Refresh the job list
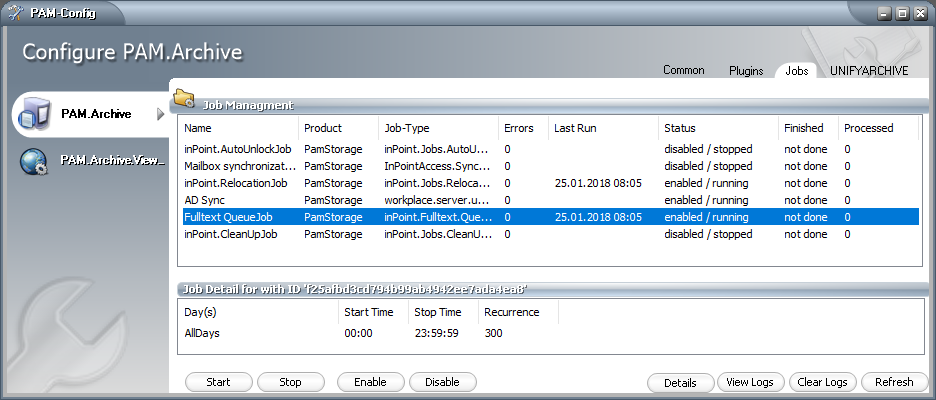This screenshot has height=400, width=936. coord(894,382)
